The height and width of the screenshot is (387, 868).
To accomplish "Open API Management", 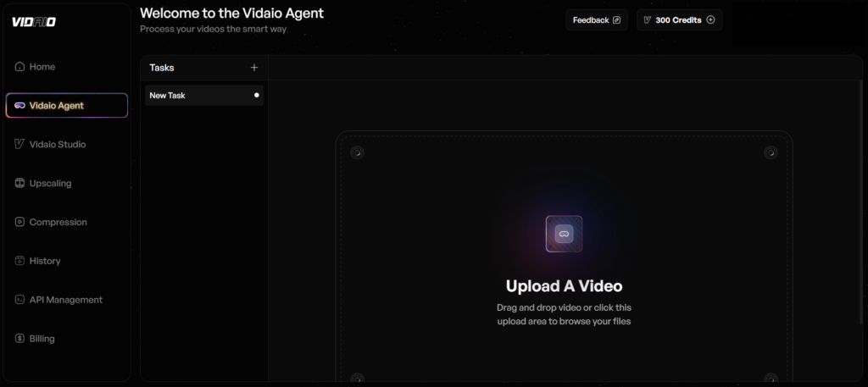I will [x=66, y=299].
